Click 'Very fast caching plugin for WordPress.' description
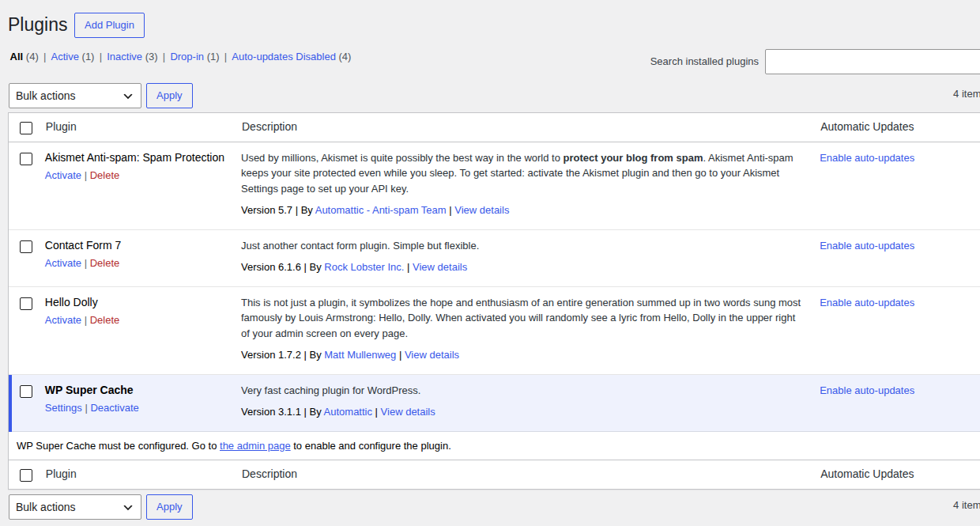This screenshot has width=980, height=526. pyautogui.click(x=331, y=391)
